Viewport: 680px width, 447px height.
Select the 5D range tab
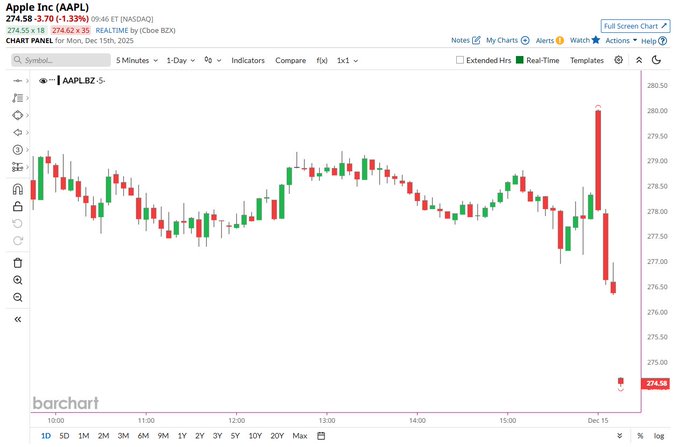[64, 436]
